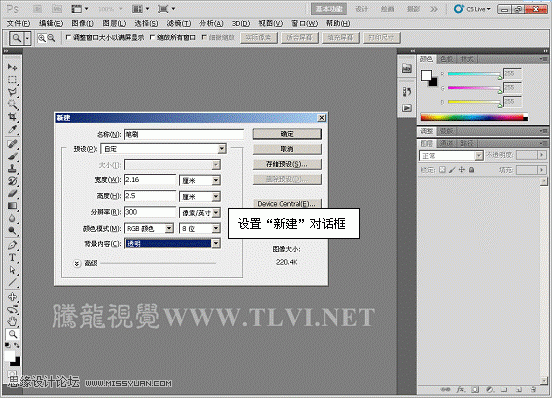Select the Eraser tool

(12, 193)
